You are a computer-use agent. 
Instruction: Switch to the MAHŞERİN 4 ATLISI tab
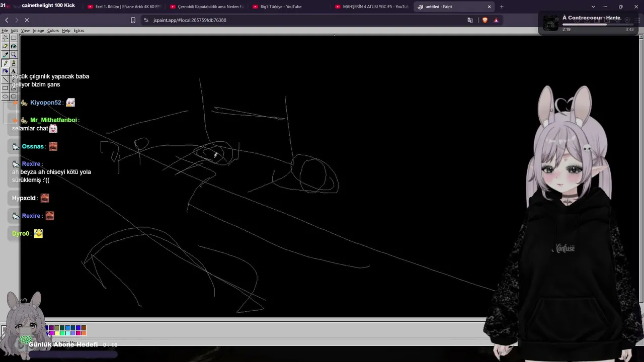(372, 7)
